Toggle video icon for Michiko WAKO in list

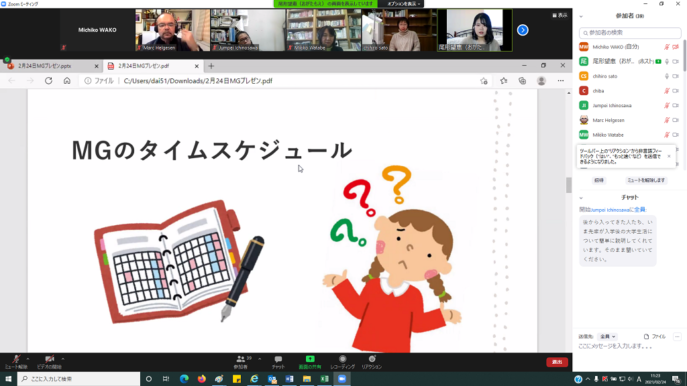tap(675, 47)
